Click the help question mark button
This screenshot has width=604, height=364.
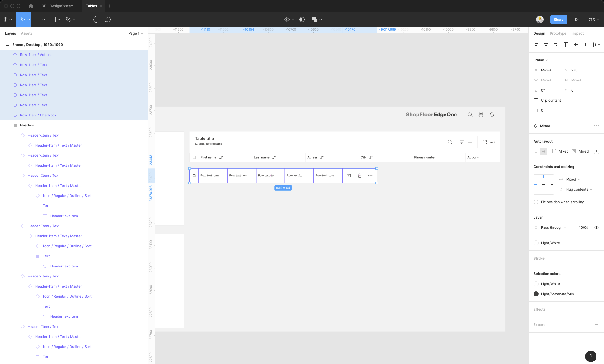point(590,356)
